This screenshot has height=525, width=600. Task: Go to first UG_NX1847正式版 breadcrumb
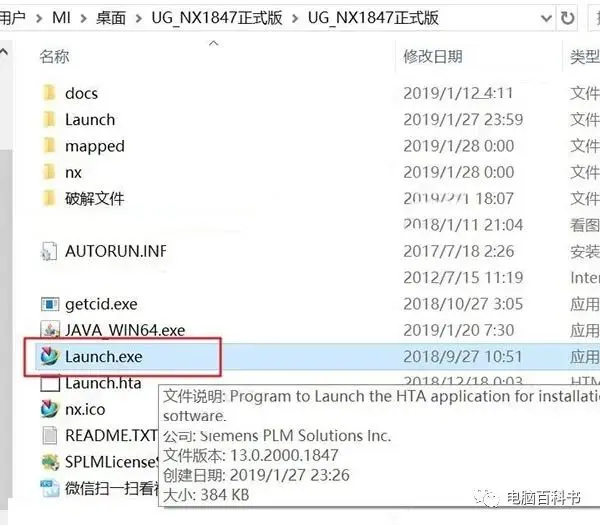(x=217, y=18)
